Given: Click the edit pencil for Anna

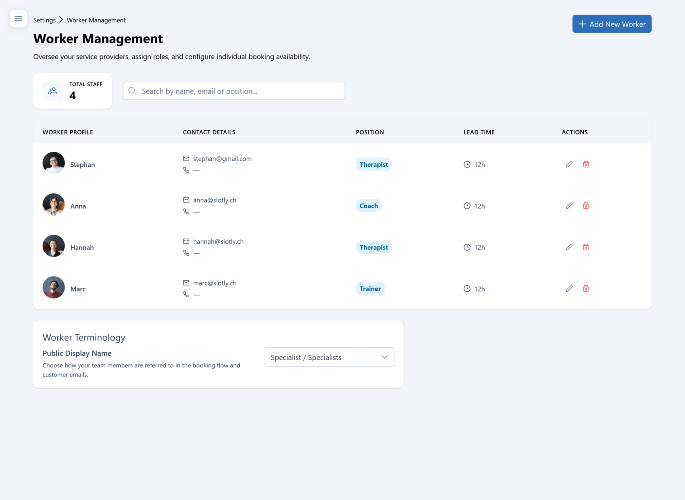Looking at the screenshot, I should tap(569, 206).
